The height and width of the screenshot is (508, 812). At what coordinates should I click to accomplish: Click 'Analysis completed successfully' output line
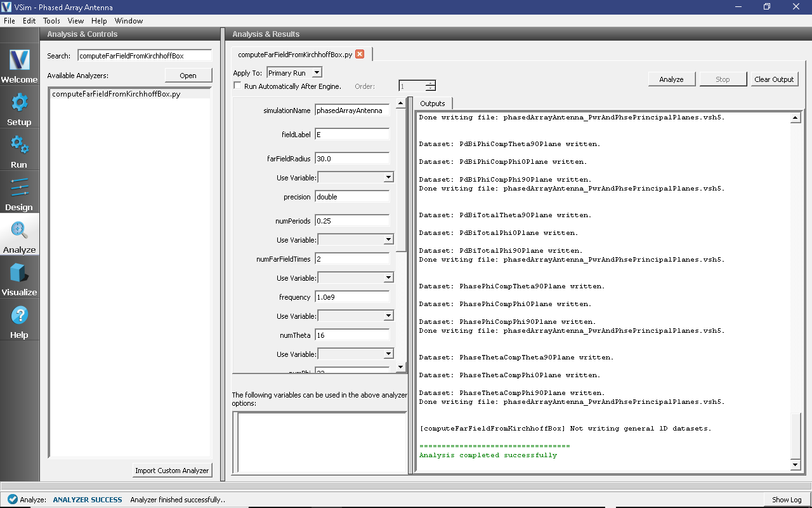tap(488, 455)
